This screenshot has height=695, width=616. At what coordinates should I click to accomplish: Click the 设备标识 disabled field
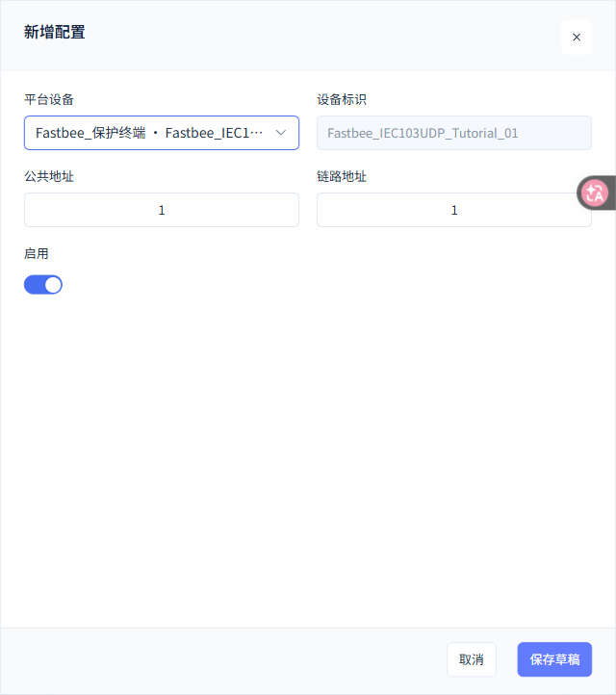453,133
